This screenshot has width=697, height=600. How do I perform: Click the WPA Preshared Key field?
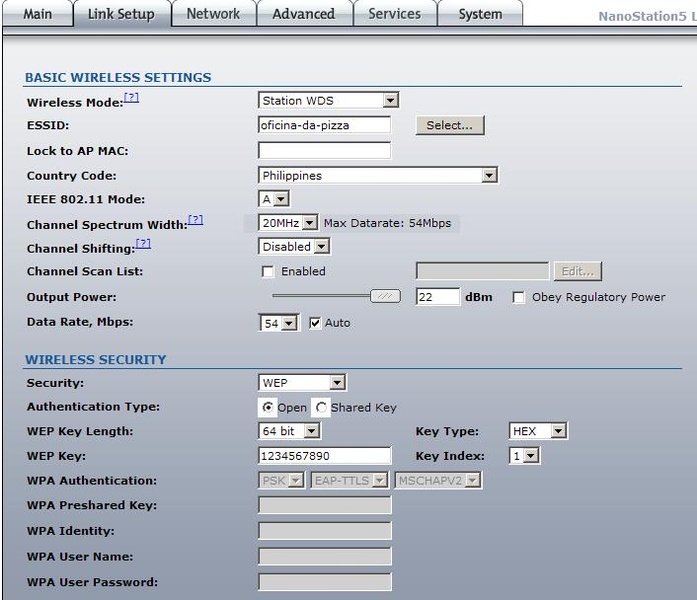[325, 505]
